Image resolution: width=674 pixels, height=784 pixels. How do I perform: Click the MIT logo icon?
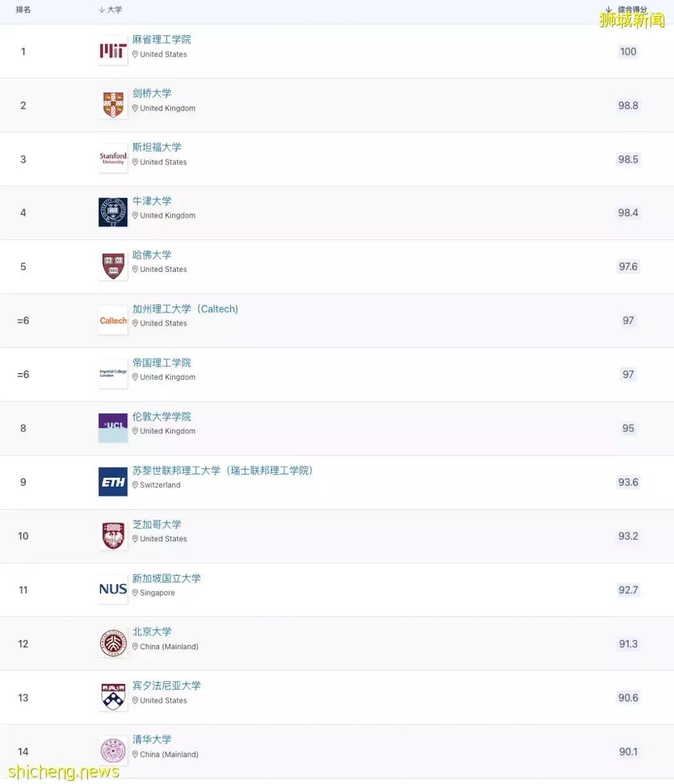pyautogui.click(x=113, y=51)
